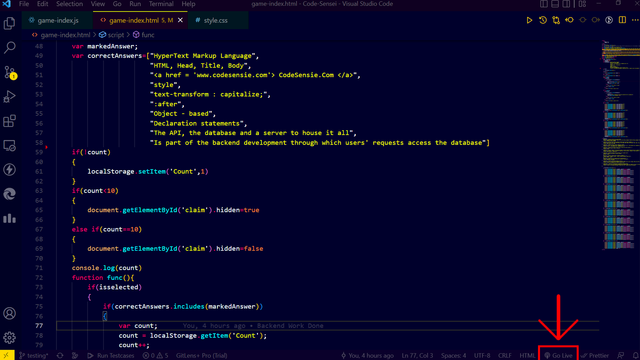The height and width of the screenshot is (360, 640).
Task: Change file encoding 'UTF-8'
Action: 482,356
